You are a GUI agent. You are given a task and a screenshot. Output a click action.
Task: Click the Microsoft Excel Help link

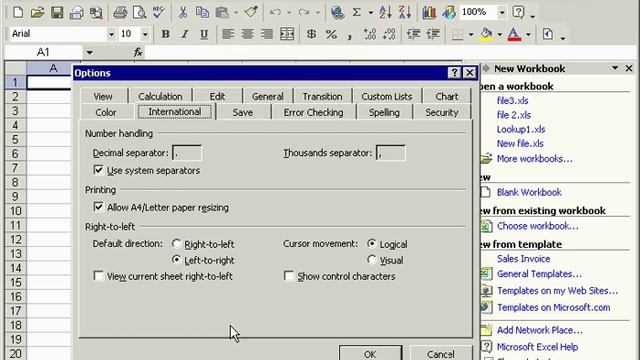537,347
